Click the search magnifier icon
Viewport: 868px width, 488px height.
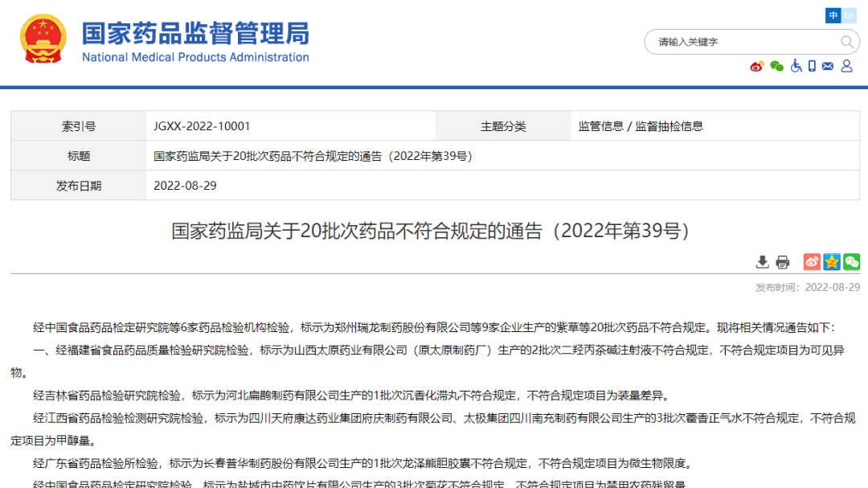click(x=847, y=42)
